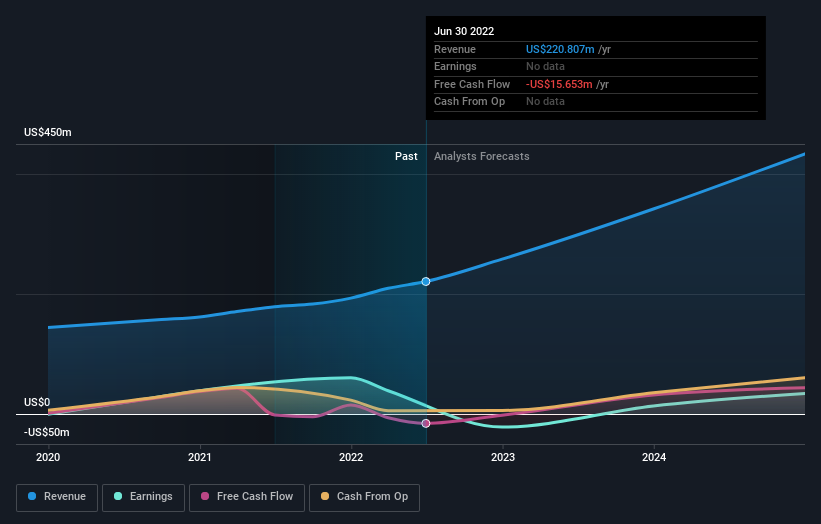
Task: Click the Free Cash Flow row label in tooltip
Action: (472, 84)
